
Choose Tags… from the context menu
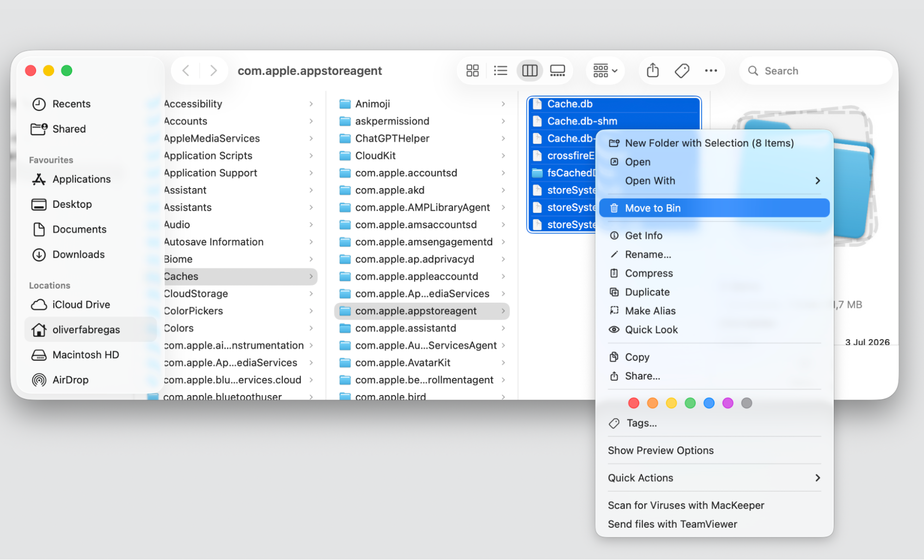[x=714, y=423]
